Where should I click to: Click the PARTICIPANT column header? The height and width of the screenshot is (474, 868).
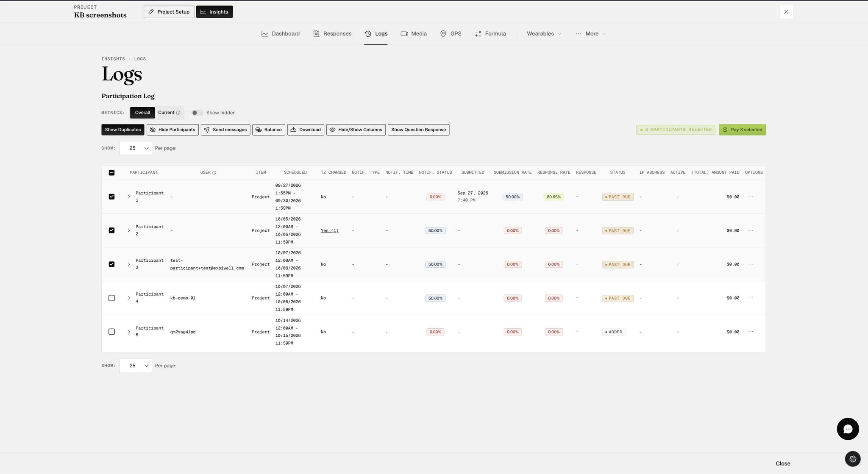[144, 172]
